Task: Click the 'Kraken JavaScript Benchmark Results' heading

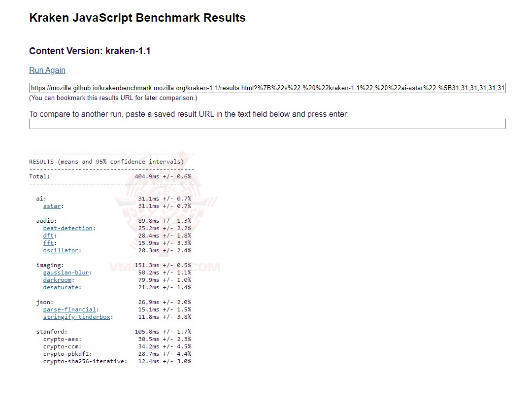Action: coord(137,18)
